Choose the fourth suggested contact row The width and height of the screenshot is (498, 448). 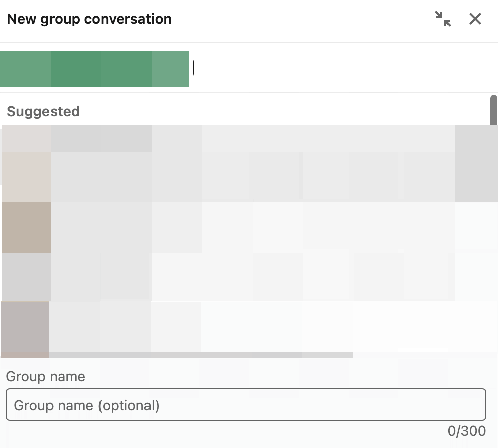250,277
